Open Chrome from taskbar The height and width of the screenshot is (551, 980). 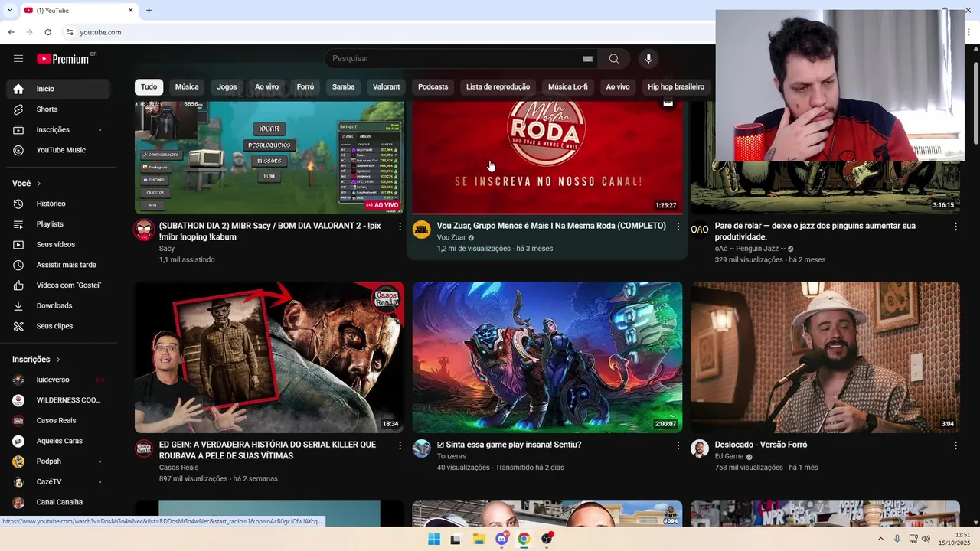[524, 539]
